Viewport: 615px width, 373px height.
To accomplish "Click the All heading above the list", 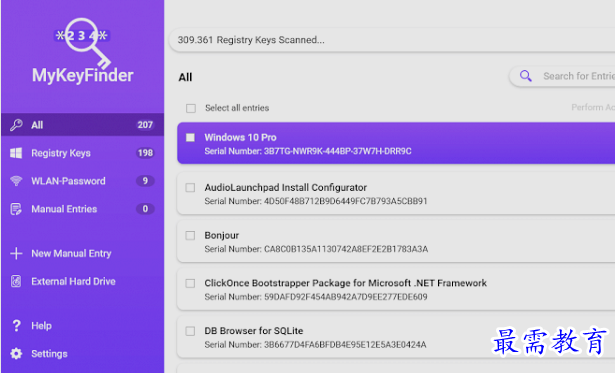I will pos(186,77).
